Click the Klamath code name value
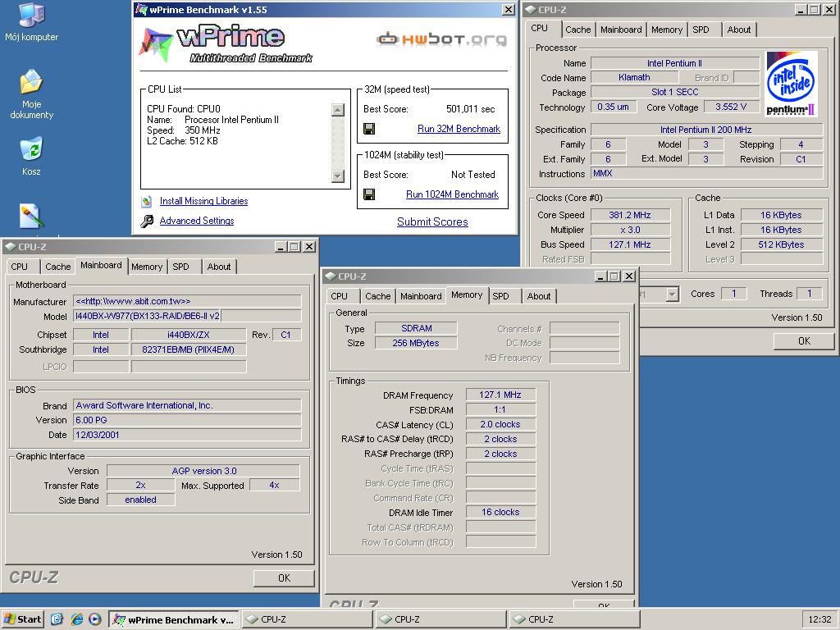This screenshot has width=840, height=630. point(634,77)
